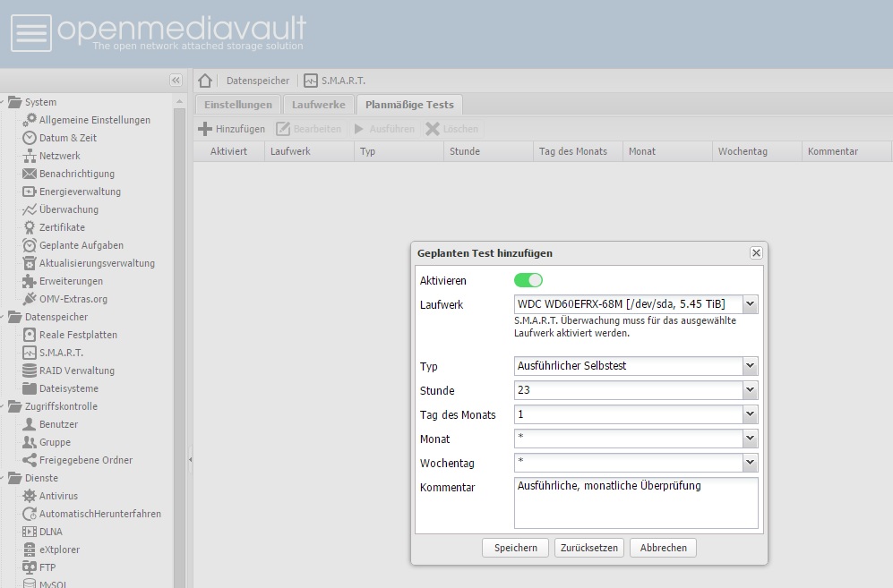
Task: Open Energieverwaltung battery icon
Action: (x=30, y=192)
